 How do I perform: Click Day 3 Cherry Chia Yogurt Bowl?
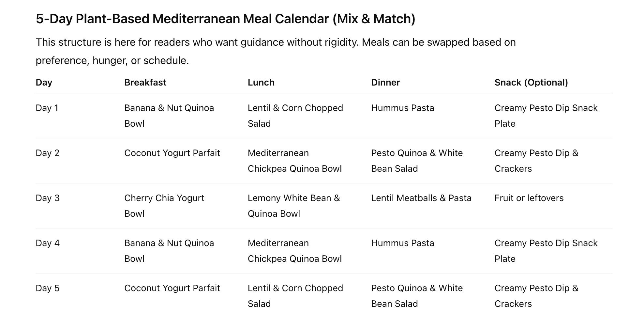pyautogui.click(x=164, y=206)
